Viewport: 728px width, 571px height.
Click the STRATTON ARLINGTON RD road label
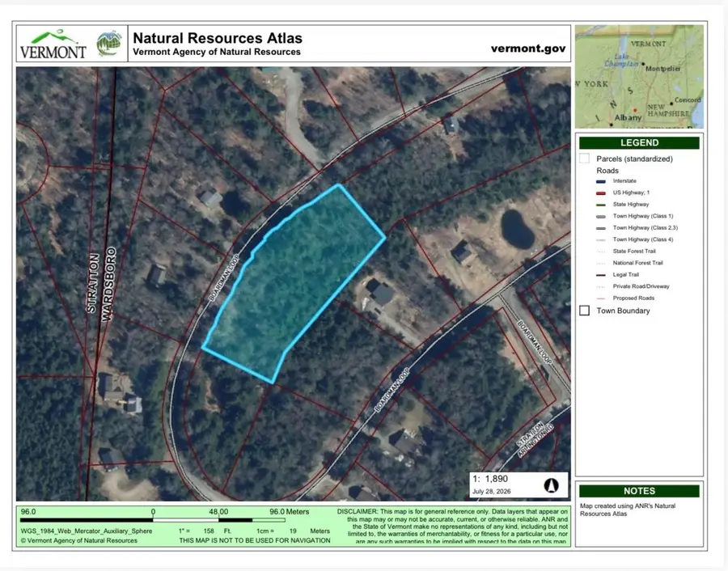535,439
